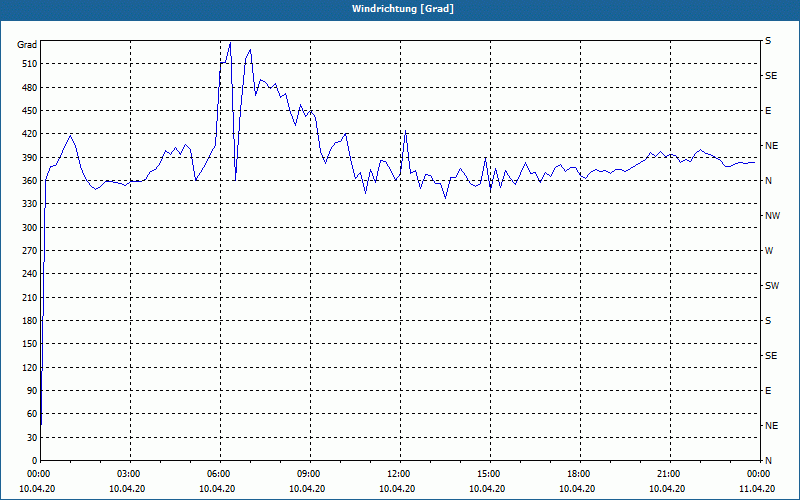Select the 480 axis value
Viewport: 800px width, 500px height.
31,88
